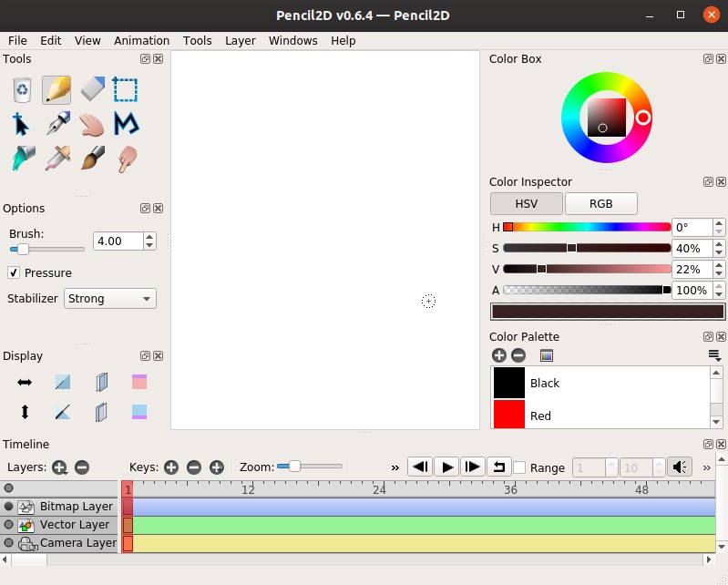
Task: Click the Brush size input field
Action: click(118, 241)
